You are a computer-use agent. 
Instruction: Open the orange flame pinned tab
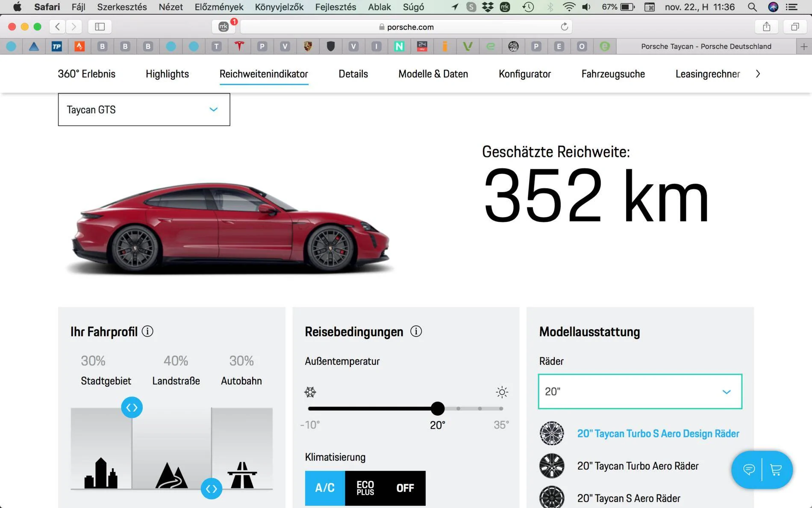coord(79,46)
